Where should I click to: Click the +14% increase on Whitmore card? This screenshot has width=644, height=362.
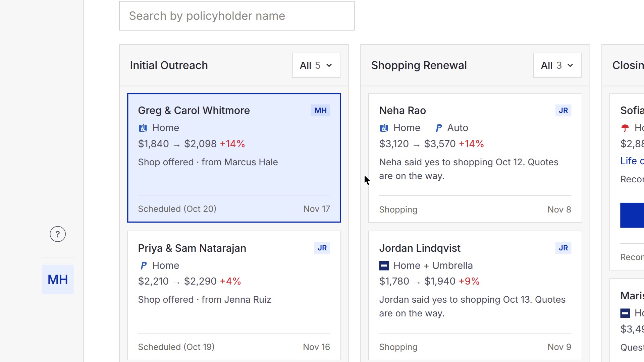[232, 144]
